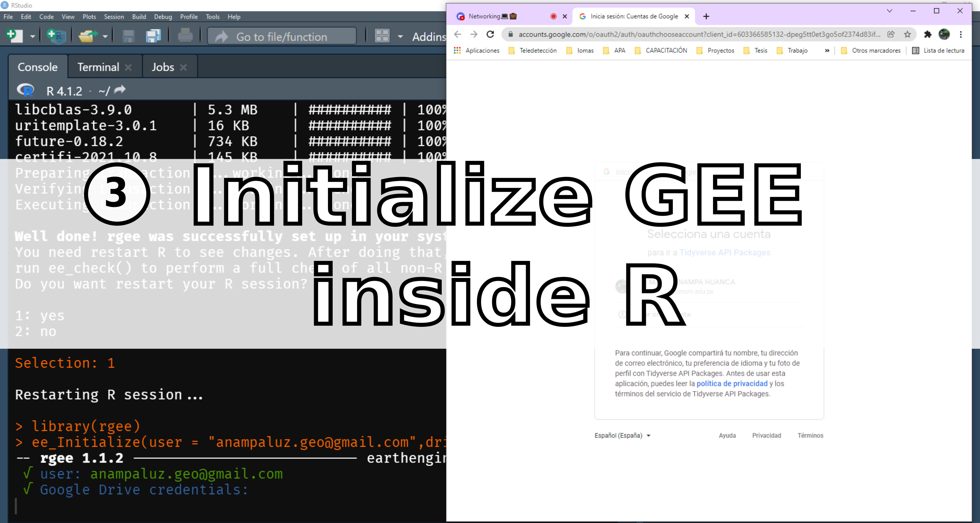Viewport: 980px width, 523px height.
Task: Close the Inicia sesión Google tab
Action: tap(687, 16)
